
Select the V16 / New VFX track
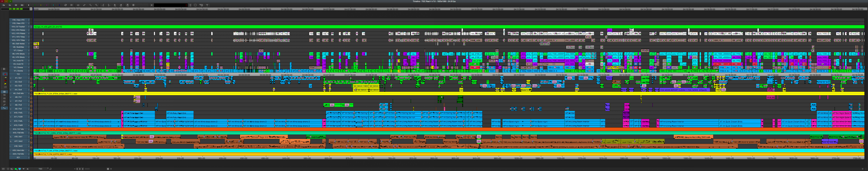click(18, 20)
